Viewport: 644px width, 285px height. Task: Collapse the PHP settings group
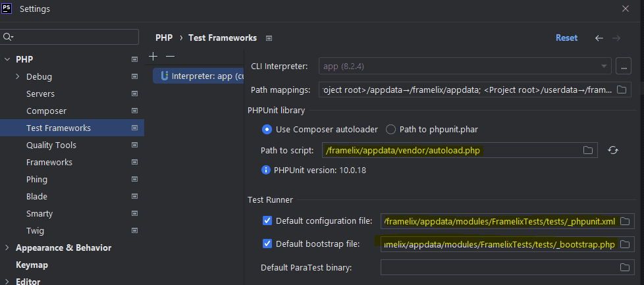tap(7, 59)
